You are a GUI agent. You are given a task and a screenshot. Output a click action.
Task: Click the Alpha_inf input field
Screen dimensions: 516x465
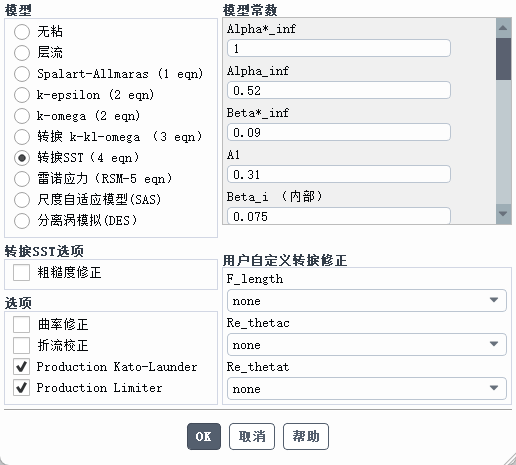click(339, 90)
